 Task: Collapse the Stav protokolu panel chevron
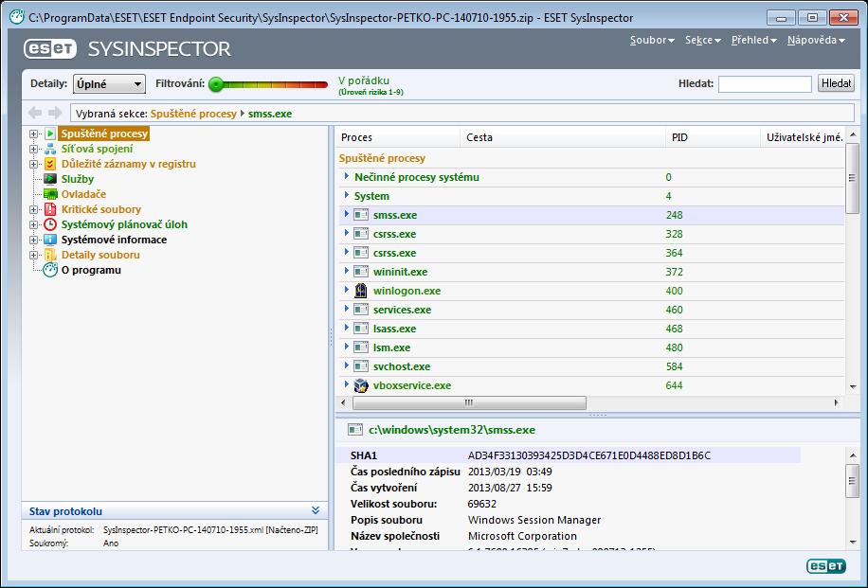pos(316,510)
